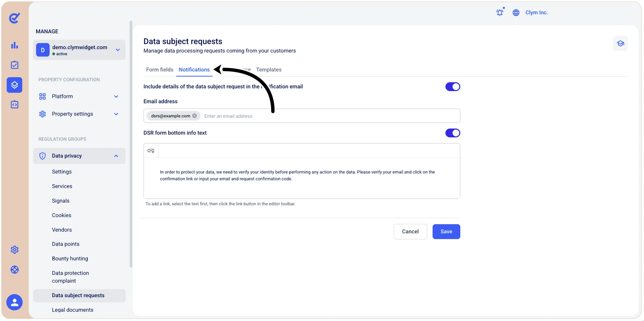644x321 pixels.
Task: Open the checklist tasks sidebar icon
Action: [14, 65]
